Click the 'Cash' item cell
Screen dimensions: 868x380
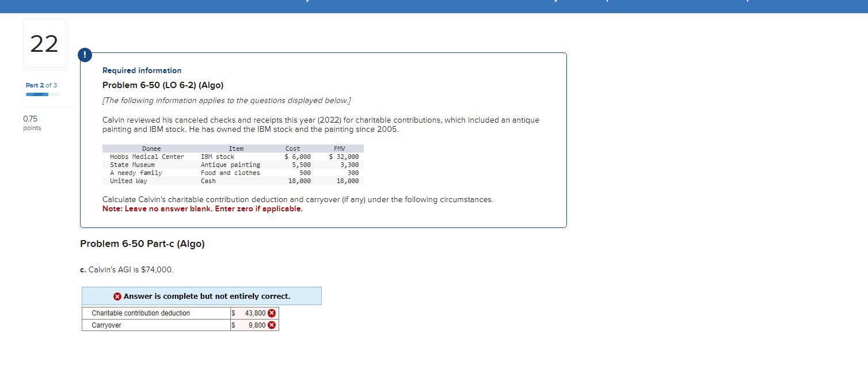point(208,181)
